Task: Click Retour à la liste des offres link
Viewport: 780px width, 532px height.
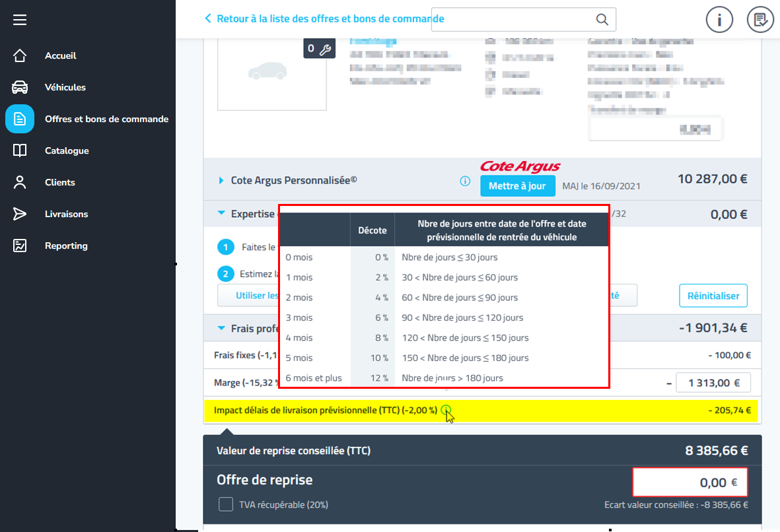Action: [330, 18]
